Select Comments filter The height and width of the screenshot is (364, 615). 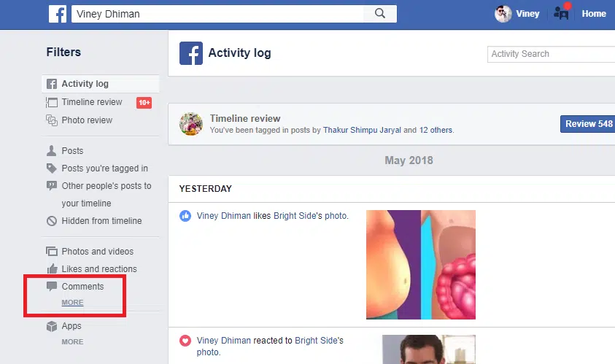pos(82,287)
